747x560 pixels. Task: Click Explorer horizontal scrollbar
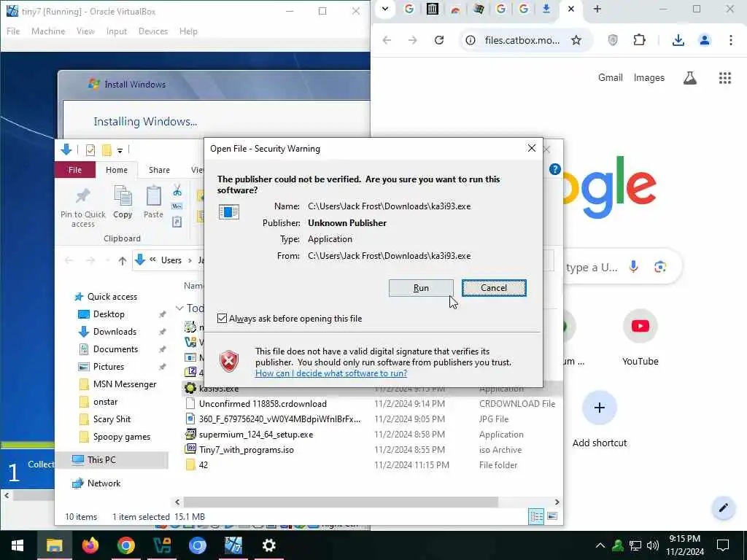(341, 502)
